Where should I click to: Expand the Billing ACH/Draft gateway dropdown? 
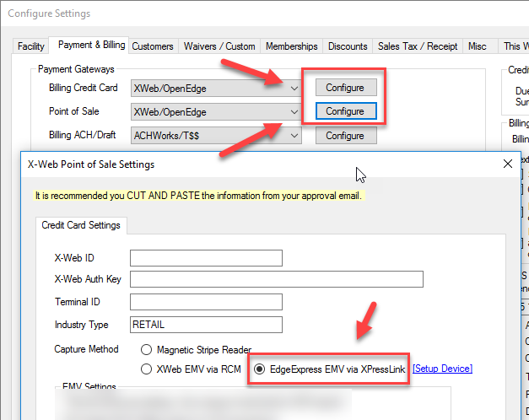[216, 136]
